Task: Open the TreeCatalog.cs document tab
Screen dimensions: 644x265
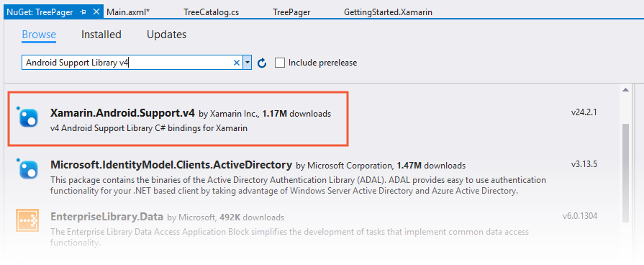Action: [211, 12]
